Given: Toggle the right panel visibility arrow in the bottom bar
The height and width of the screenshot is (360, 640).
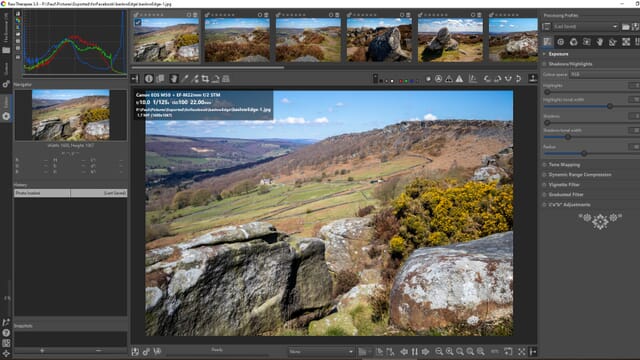Looking at the screenshot, I should click(533, 351).
